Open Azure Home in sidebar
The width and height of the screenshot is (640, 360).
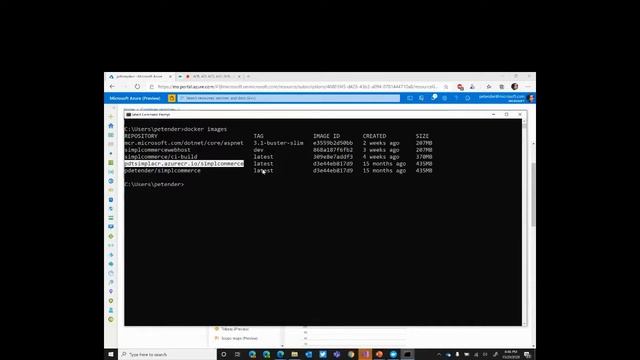pos(111,126)
